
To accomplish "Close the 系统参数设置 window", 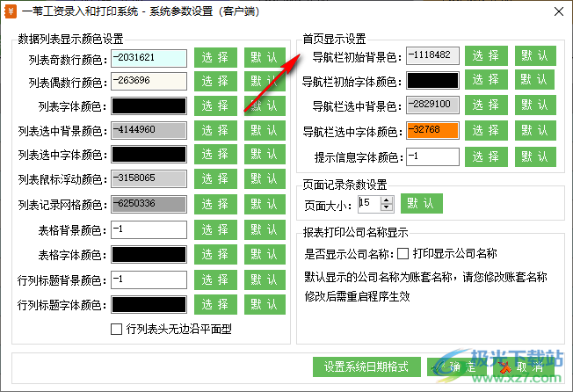I will click(x=558, y=11).
